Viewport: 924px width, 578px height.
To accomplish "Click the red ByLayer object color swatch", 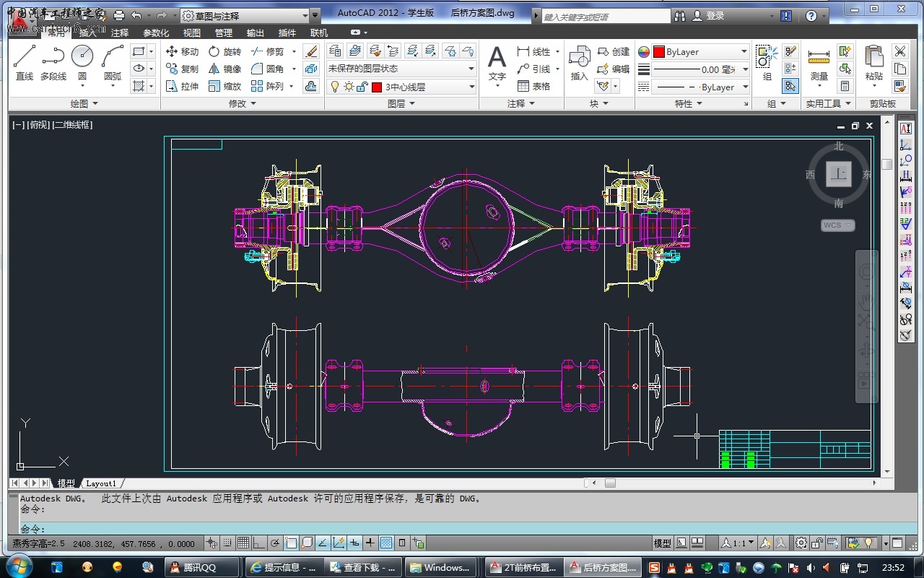I will pyautogui.click(x=658, y=52).
